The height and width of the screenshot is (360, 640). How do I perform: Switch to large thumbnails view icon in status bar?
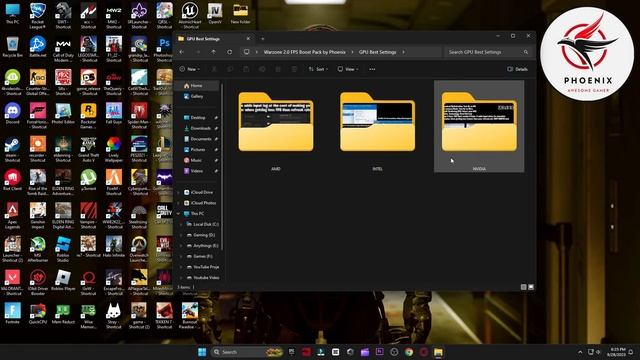click(x=531, y=287)
